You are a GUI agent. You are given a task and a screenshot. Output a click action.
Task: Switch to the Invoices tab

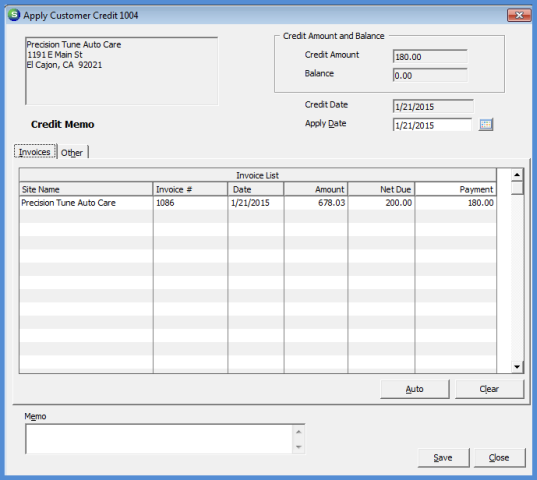tap(35, 152)
